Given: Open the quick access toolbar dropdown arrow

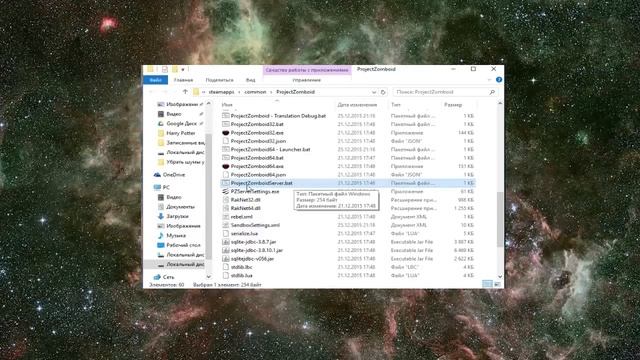Looking at the screenshot, I should 183,69.
